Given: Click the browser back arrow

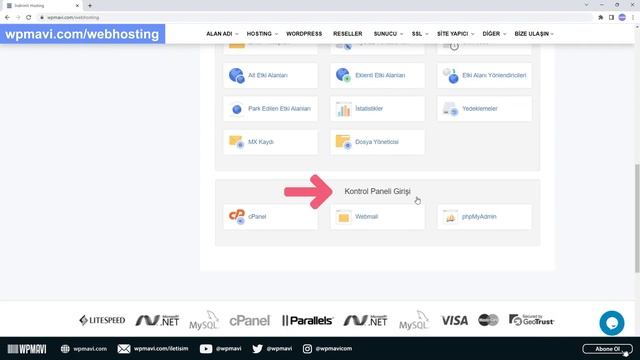Looking at the screenshot, I should tap(7, 18).
